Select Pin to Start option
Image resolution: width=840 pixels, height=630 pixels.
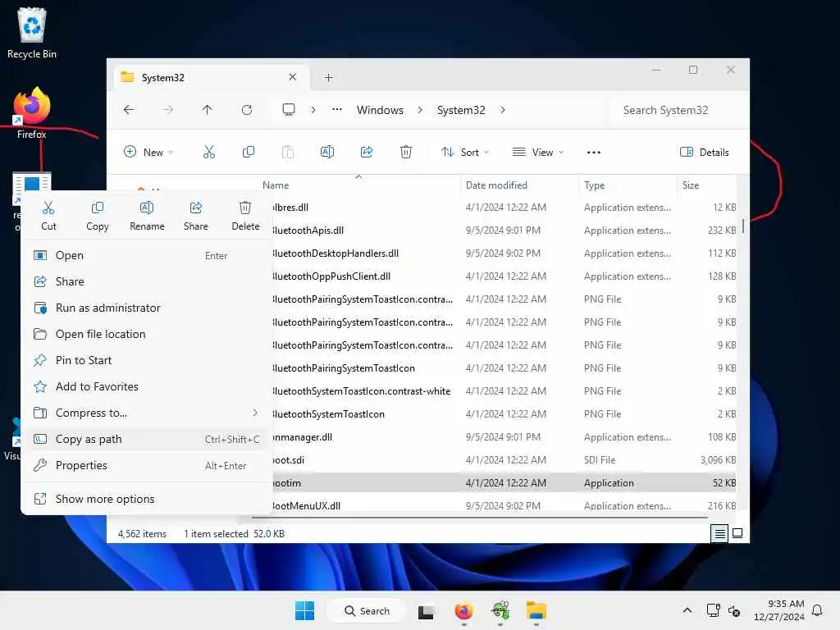pos(145,361)
